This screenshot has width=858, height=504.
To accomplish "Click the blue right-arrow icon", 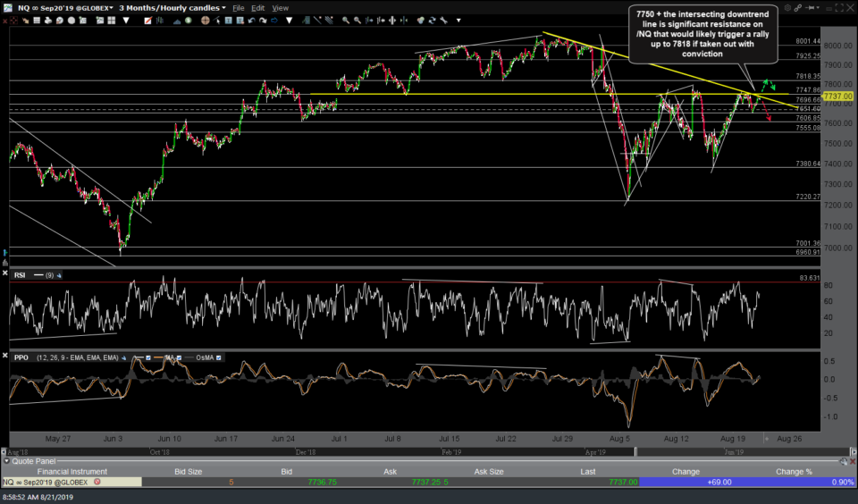I will coord(274,21).
